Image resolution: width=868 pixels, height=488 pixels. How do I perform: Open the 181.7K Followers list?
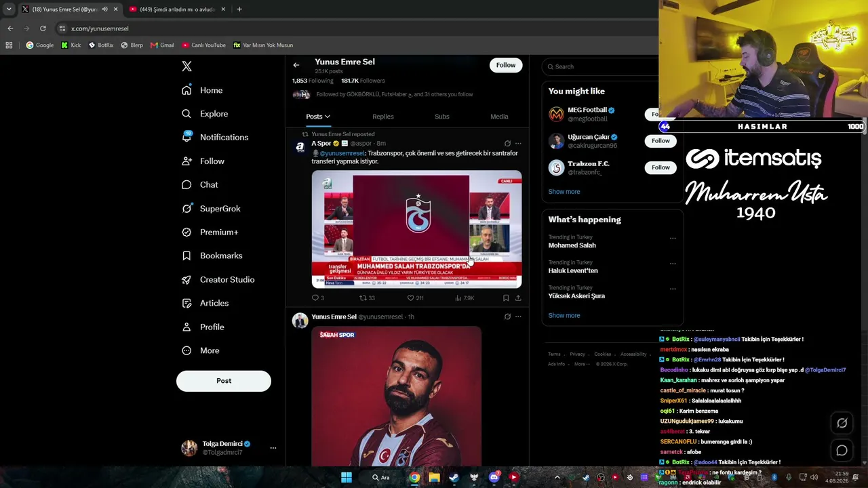point(363,81)
